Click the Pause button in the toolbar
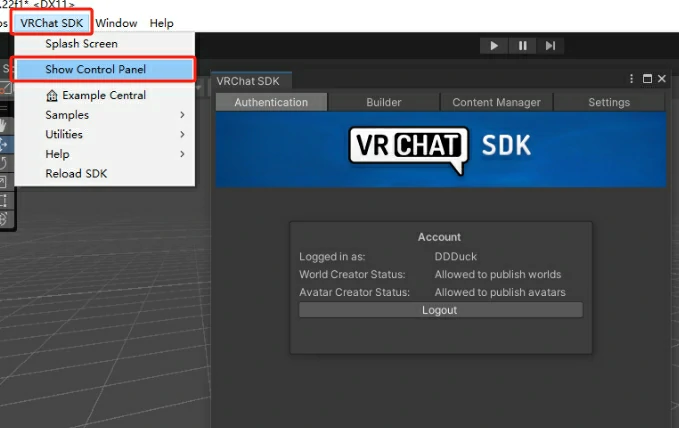Viewport: 679px width, 428px height. [x=522, y=46]
